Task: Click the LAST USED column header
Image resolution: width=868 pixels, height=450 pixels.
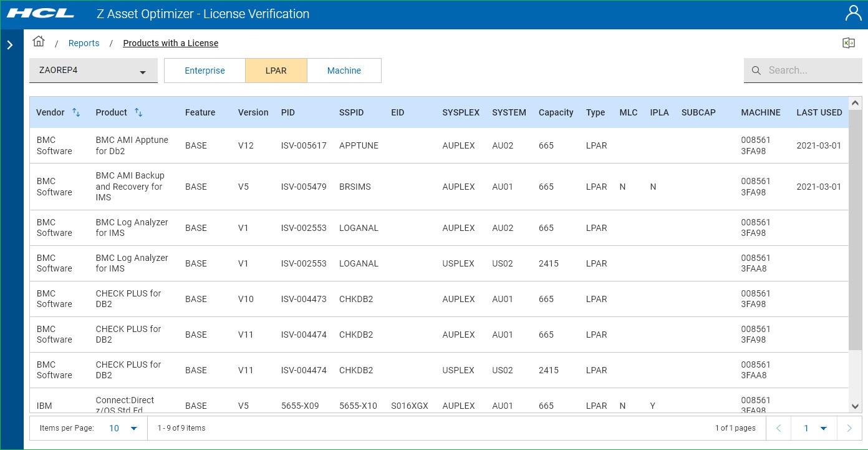Action: pyautogui.click(x=819, y=112)
